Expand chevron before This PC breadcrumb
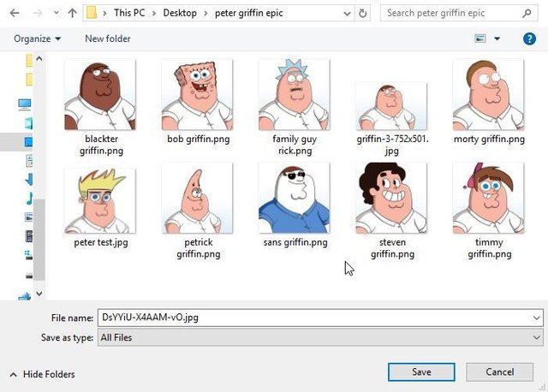548x392 pixels. point(104,14)
